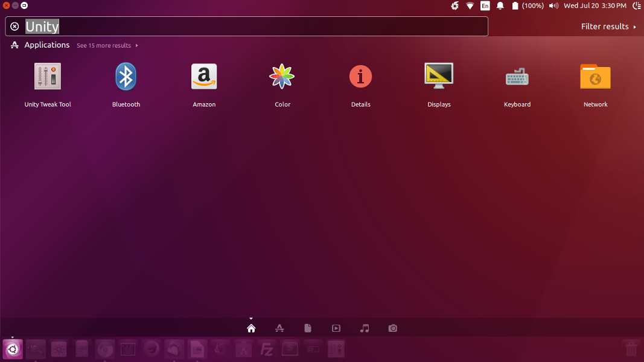The height and width of the screenshot is (362, 644).
Task: Launch Thunderbird from the launcher
Action: 174,349
